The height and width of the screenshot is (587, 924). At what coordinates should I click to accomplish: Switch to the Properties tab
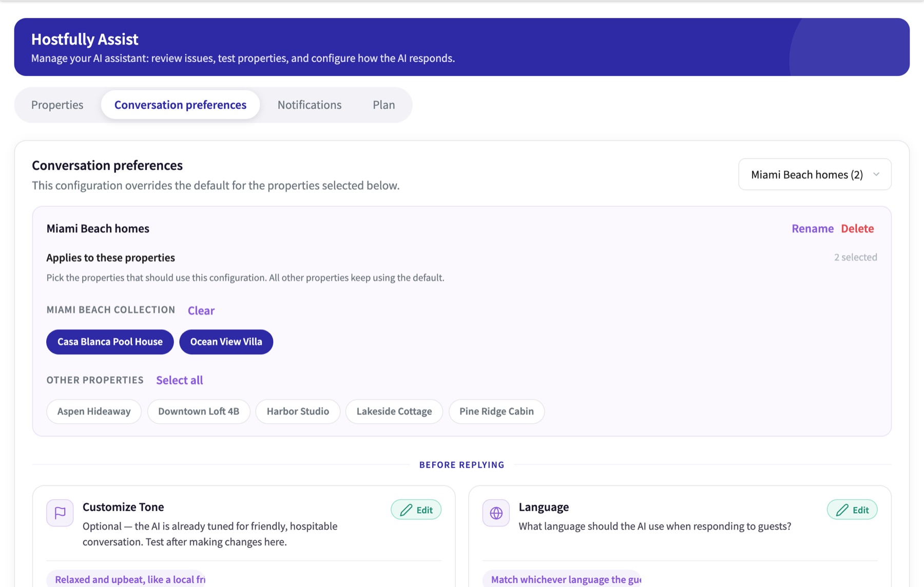tap(57, 105)
